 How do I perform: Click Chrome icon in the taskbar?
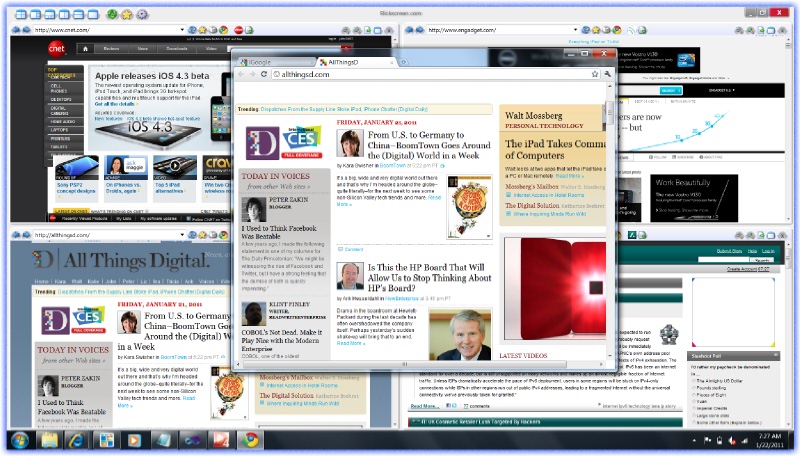tap(250, 440)
